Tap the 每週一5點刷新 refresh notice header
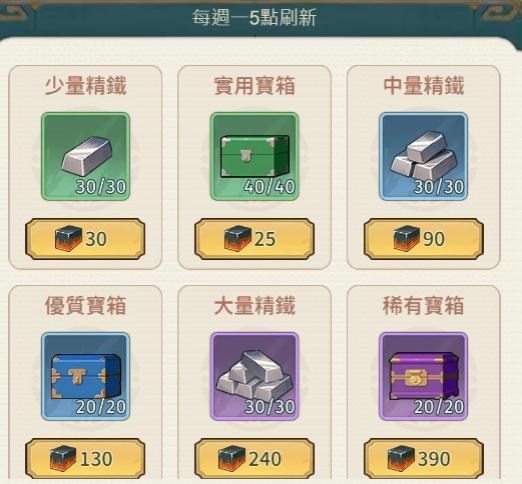 tap(254, 17)
